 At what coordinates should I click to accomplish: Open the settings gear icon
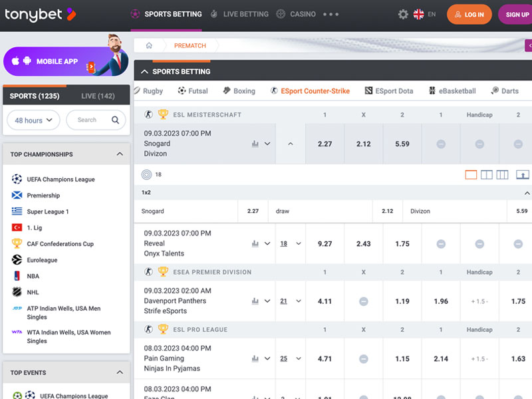[403, 14]
